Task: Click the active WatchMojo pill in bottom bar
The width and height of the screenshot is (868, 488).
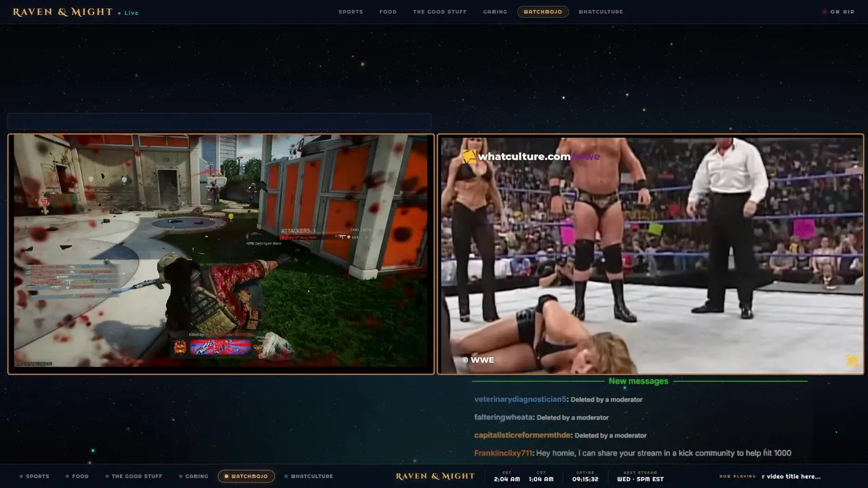Action: pyautogui.click(x=246, y=476)
